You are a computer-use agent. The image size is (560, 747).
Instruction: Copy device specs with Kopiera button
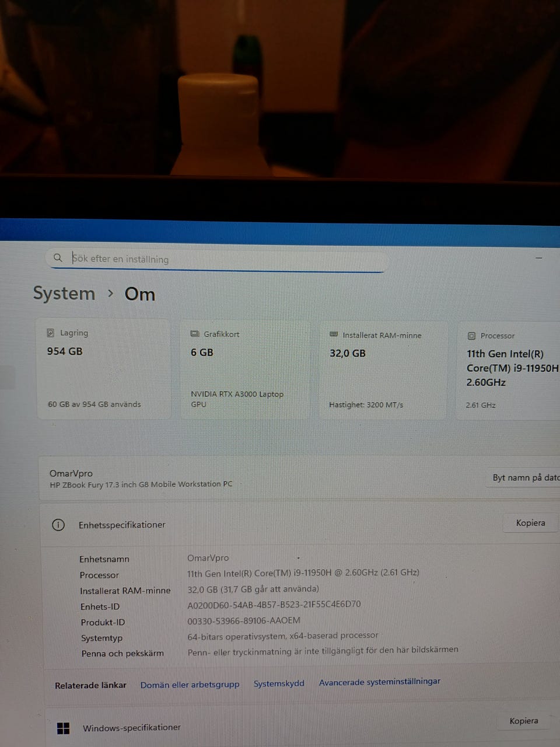click(530, 523)
